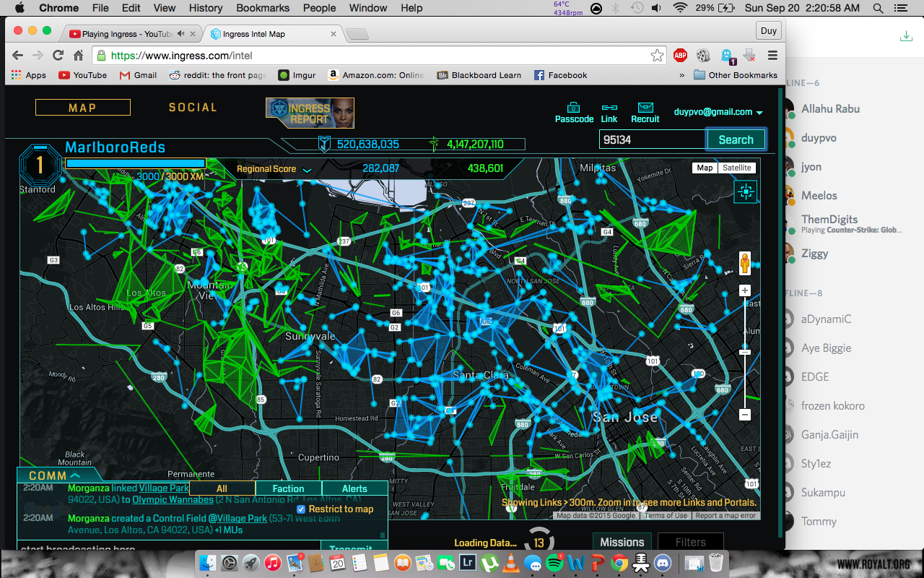Image resolution: width=924 pixels, height=578 pixels.
Task: Open the Recruit envelope icon
Action: click(645, 107)
